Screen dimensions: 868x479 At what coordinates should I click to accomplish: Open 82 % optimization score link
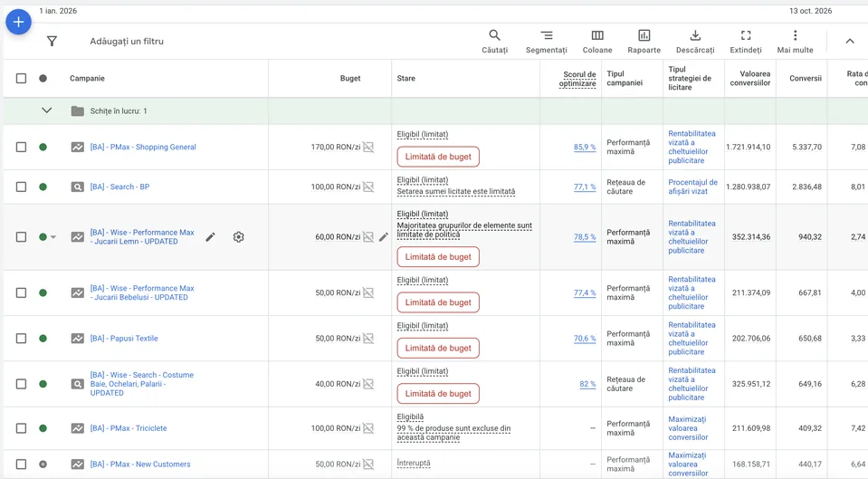click(587, 384)
